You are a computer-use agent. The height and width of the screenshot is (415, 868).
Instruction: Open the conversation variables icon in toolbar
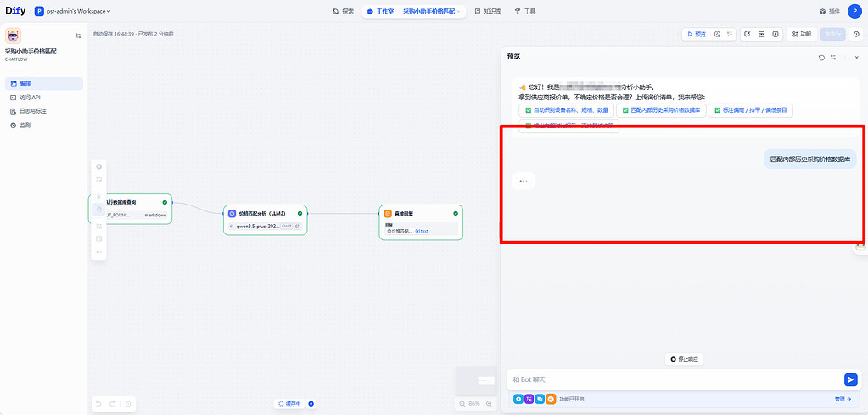[x=776, y=34]
